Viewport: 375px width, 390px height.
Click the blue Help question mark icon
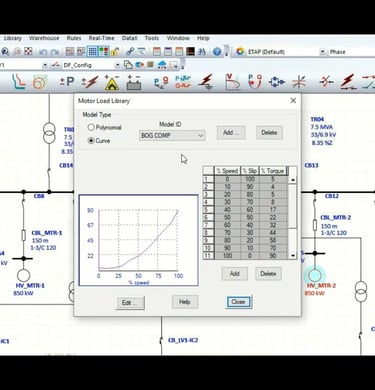(x=217, y=52)
